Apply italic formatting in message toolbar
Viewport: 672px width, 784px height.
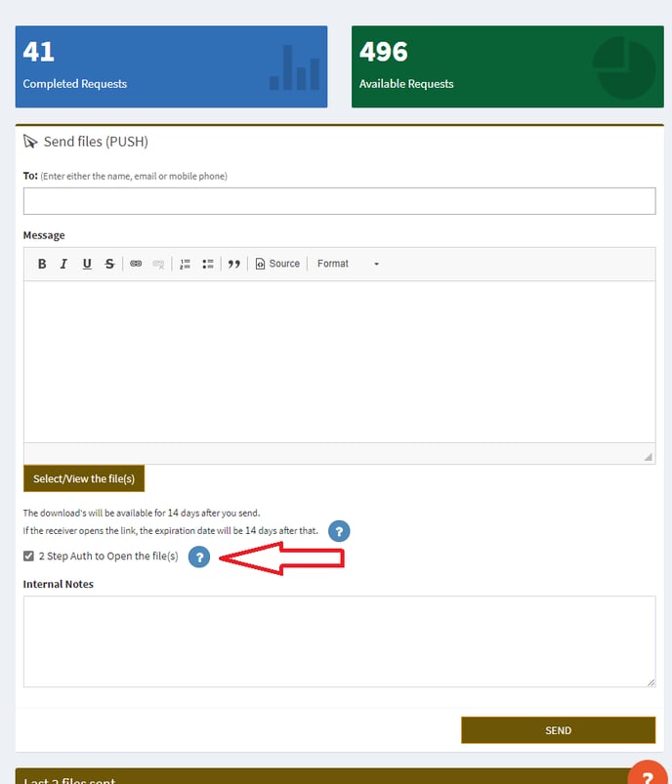click(63, 264)
